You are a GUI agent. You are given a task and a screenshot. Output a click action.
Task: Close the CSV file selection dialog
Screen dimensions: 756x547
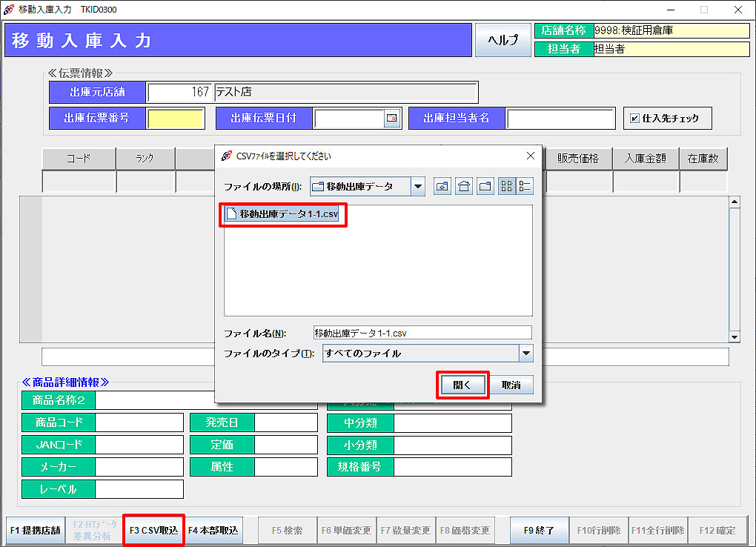tap(530, 156)
